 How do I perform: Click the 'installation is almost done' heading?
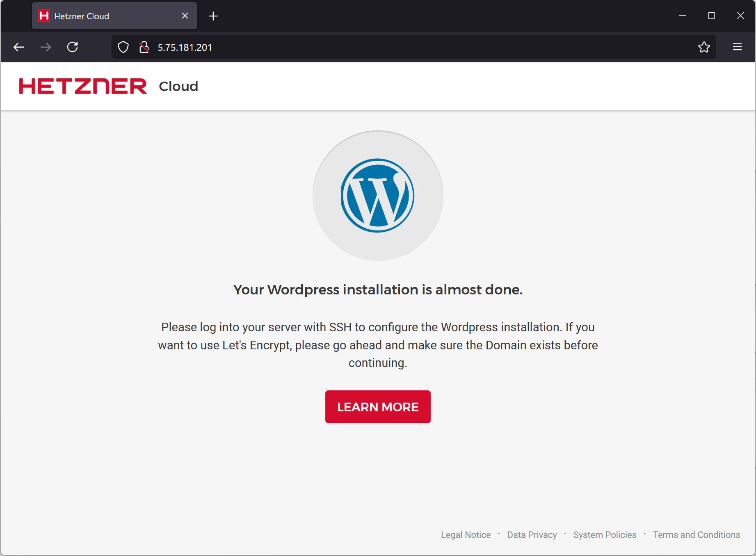(x=378, y=289)
